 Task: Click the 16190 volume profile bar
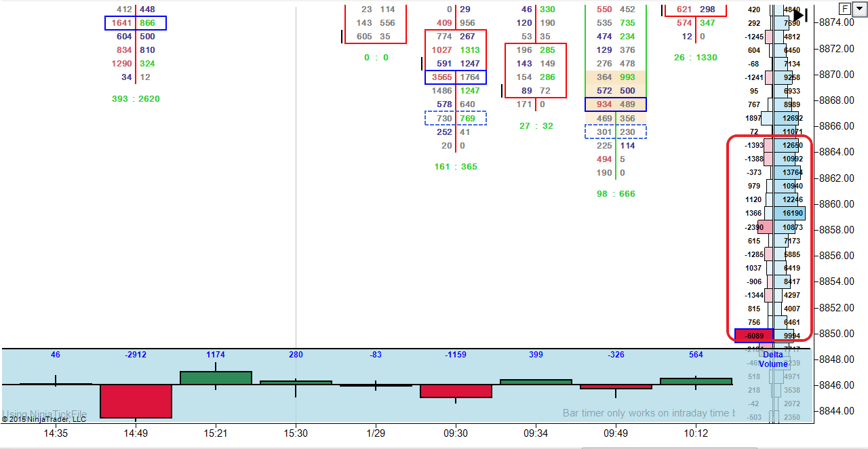pos(789,213)
